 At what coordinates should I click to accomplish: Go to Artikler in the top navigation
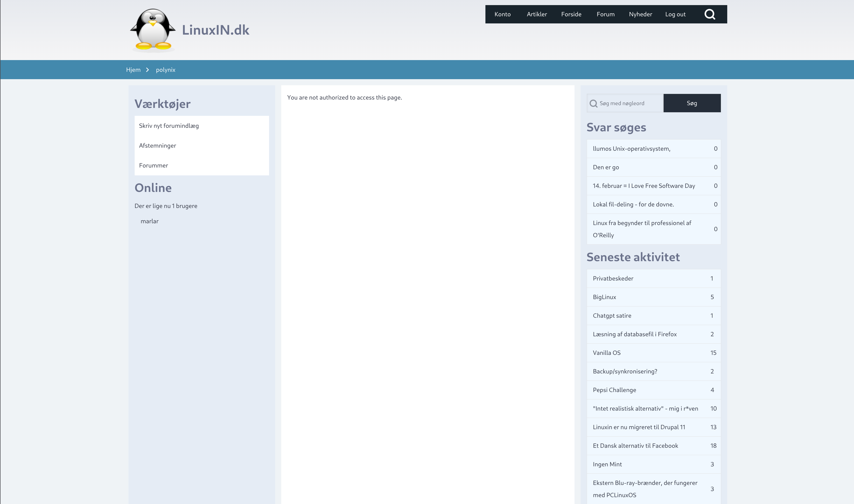(537, 14)
